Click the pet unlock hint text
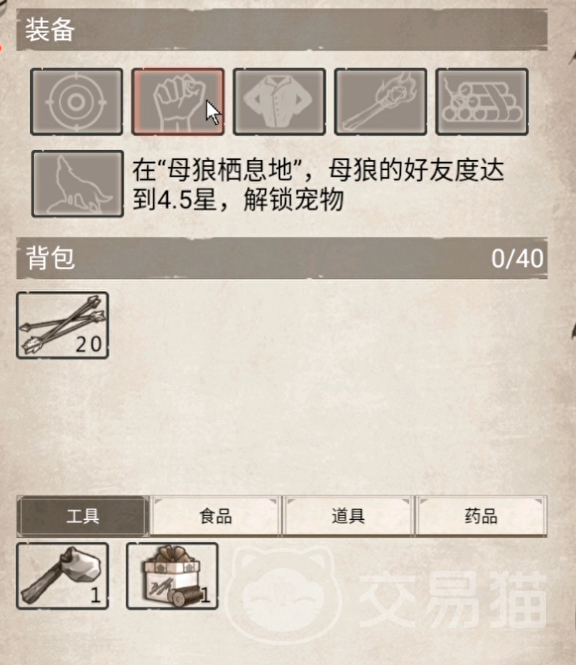This screenshot has height=665, width=576. tap(318, 184)
